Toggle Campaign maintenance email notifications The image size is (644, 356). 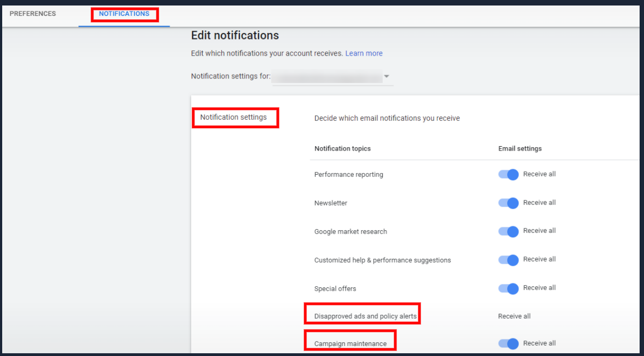[x=508, y=343]
